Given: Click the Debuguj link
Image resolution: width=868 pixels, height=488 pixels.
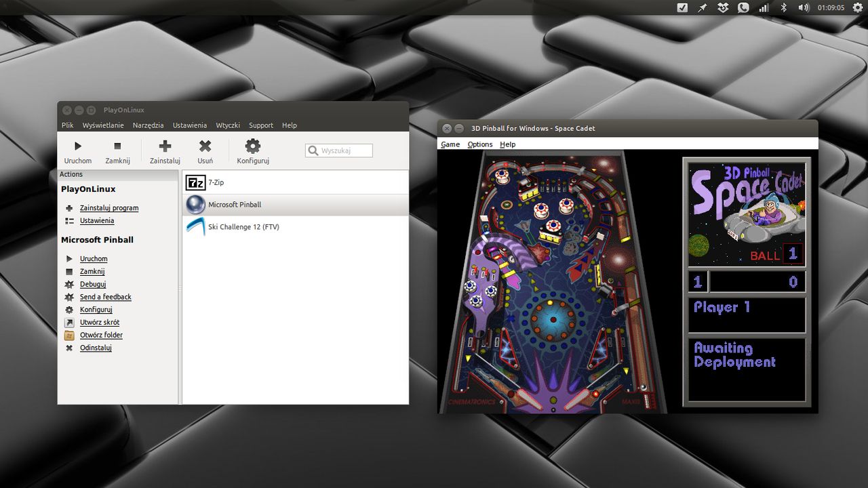Looking at the screenshot, I should point(93,285).
